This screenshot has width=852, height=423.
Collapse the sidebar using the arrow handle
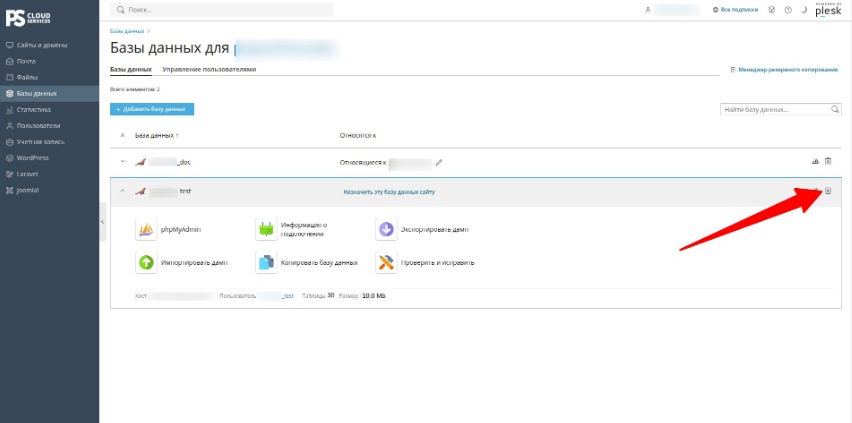pos(103,222)
